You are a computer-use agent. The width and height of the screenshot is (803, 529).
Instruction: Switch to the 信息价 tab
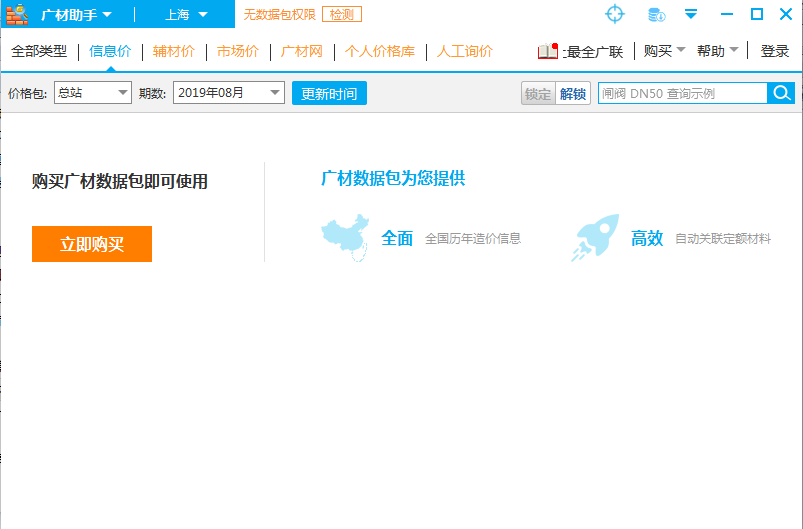click(x=110, y=51)
